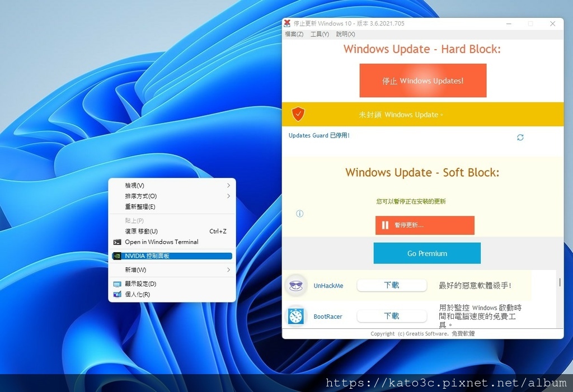Click the 暫停更新... button

point(425,225)
